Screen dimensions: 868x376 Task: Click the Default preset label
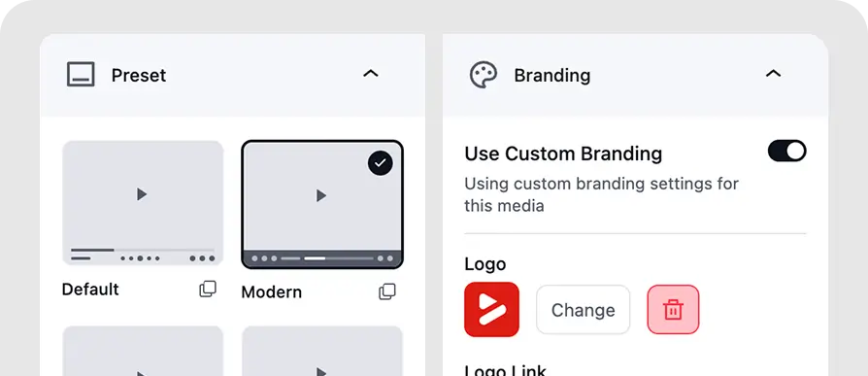pyautogui.click(x=90, y=290)
